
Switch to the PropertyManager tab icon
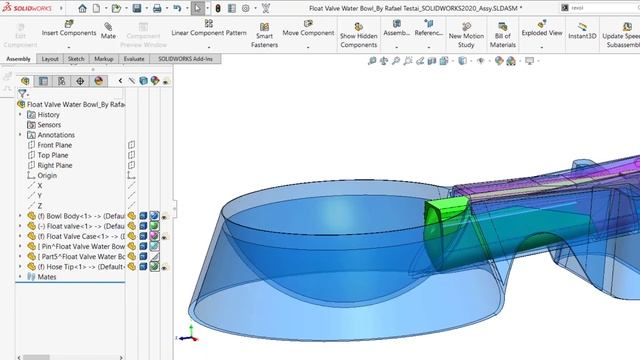tap(43, 81)
